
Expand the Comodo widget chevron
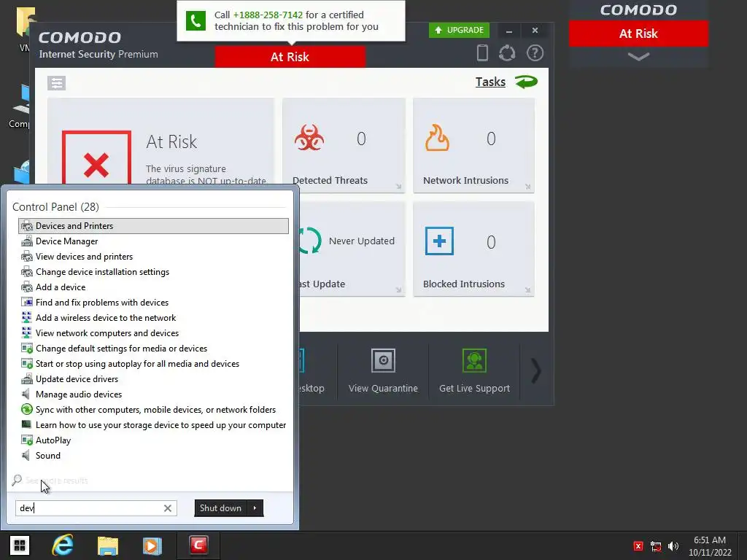[x=638, y=57]
